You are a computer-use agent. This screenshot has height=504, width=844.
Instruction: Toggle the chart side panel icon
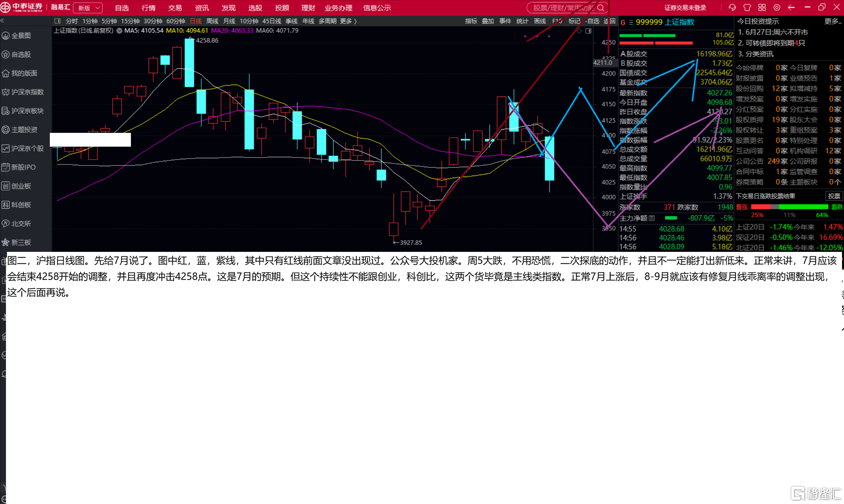click(588, 31)
